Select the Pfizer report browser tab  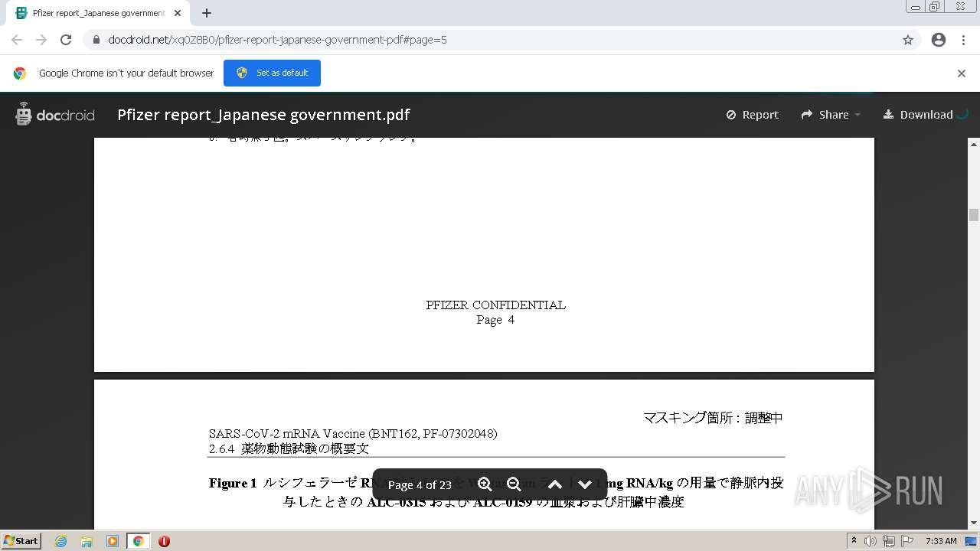pyautogui.click(x=98, y=13)
